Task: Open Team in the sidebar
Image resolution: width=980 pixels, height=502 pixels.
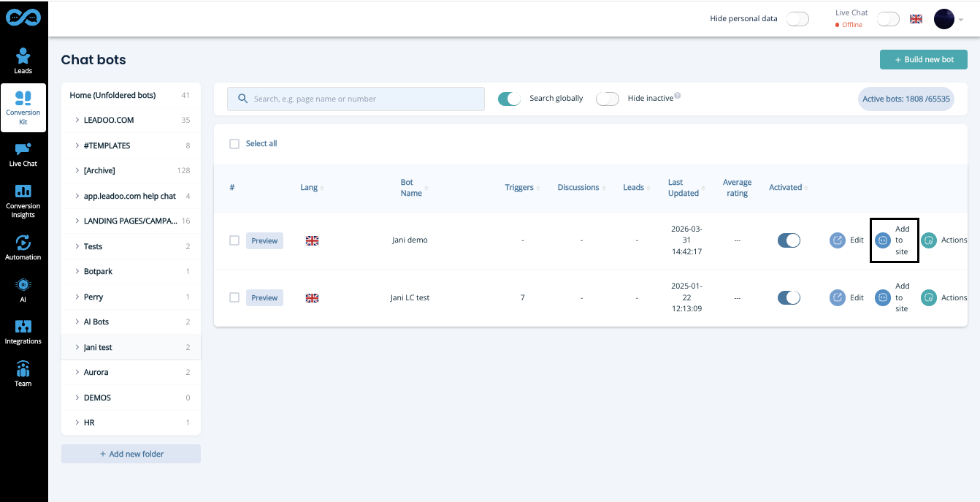Action: pos(23,373)
